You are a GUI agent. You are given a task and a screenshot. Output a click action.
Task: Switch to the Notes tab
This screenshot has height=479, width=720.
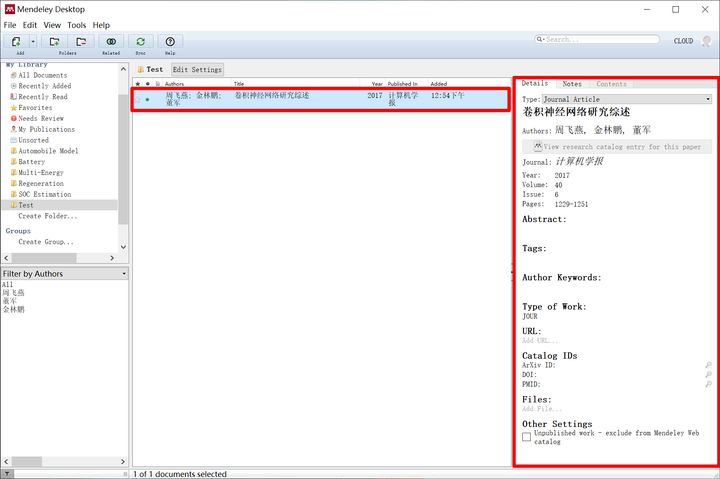tap(572, 84)
